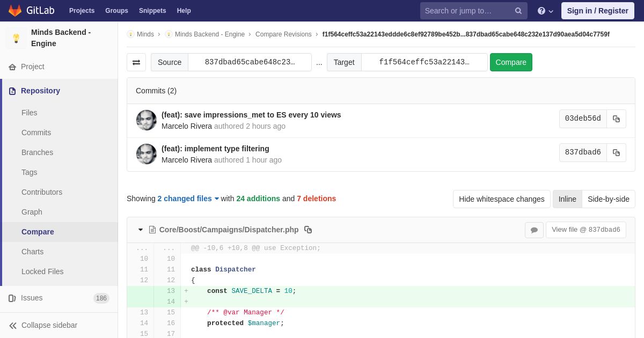Click Repository section header

click(40, 91)
